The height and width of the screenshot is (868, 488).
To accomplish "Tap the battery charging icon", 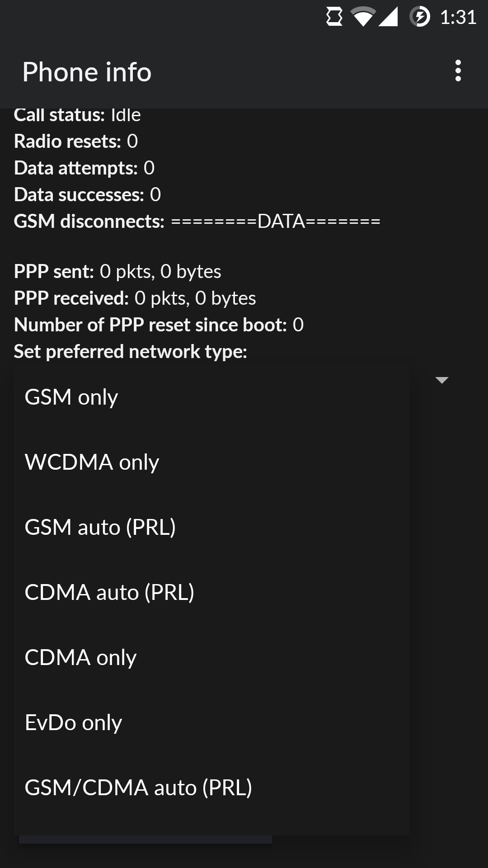I will 420,17.
